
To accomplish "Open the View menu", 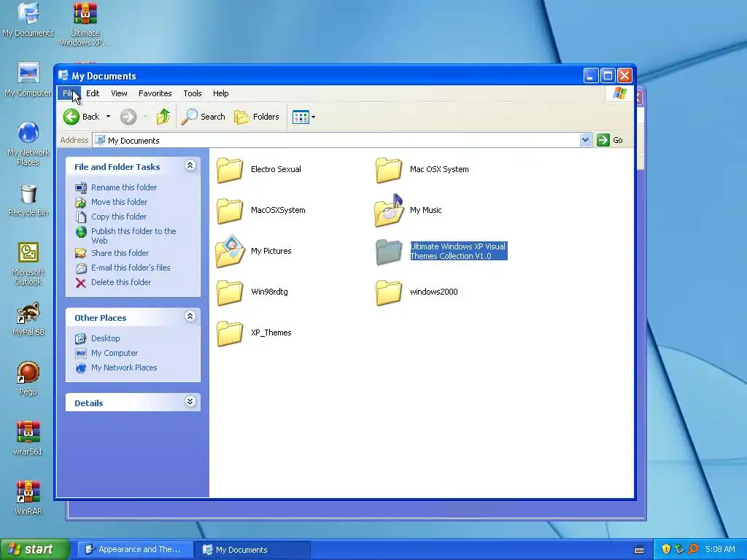I will coord(119,93).
